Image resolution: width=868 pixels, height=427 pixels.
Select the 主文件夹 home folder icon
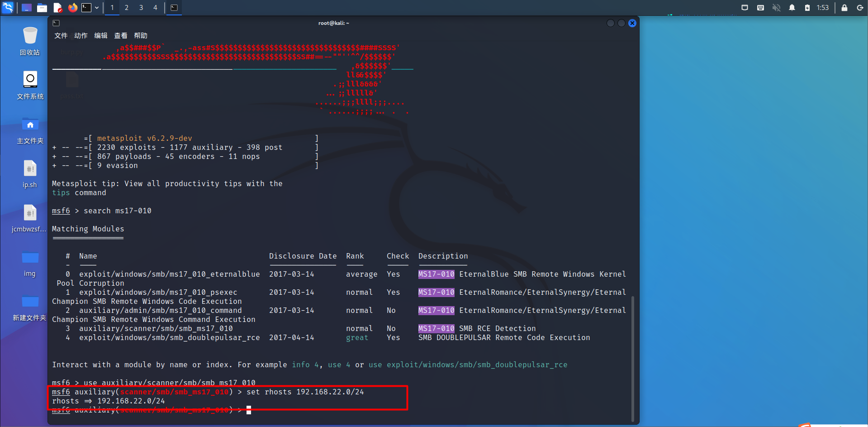pyautogui.click(x=30, y=130)
